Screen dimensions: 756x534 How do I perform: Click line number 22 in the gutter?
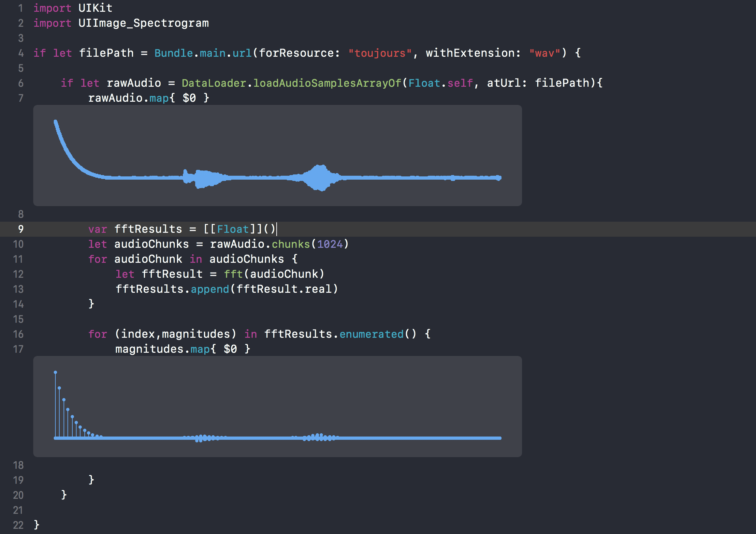18,525
